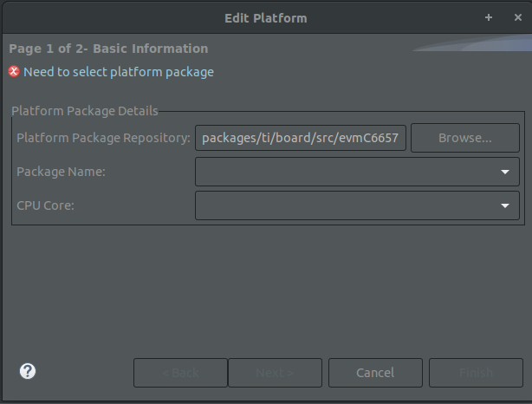This screenshot has height=404, width=532.
Task: Click the Platform Package Repository label
Action: pos(103,138)
